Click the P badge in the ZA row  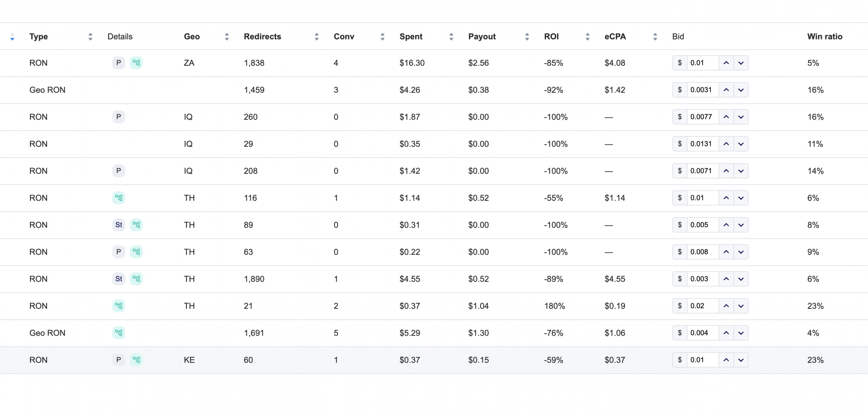click(x=118, y=63)
